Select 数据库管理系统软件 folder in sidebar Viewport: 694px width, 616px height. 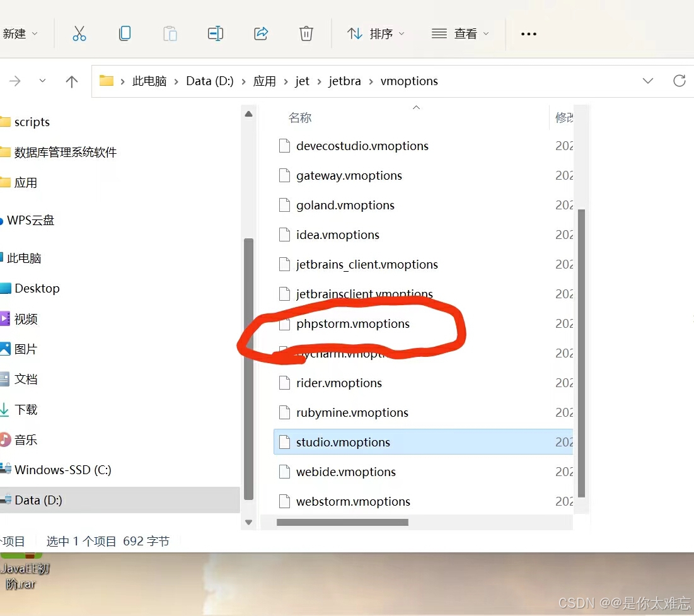(59, 153)
